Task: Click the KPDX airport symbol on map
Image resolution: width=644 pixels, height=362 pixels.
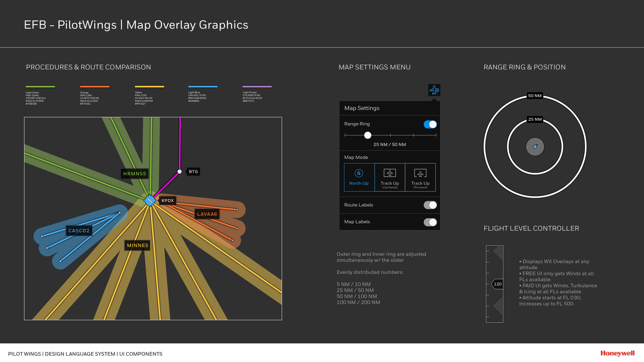Action: [x=150, y=201]
